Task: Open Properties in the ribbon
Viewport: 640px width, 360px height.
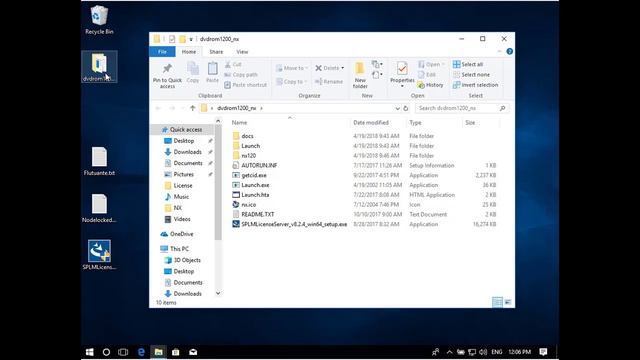Action: tap(402, 74)
